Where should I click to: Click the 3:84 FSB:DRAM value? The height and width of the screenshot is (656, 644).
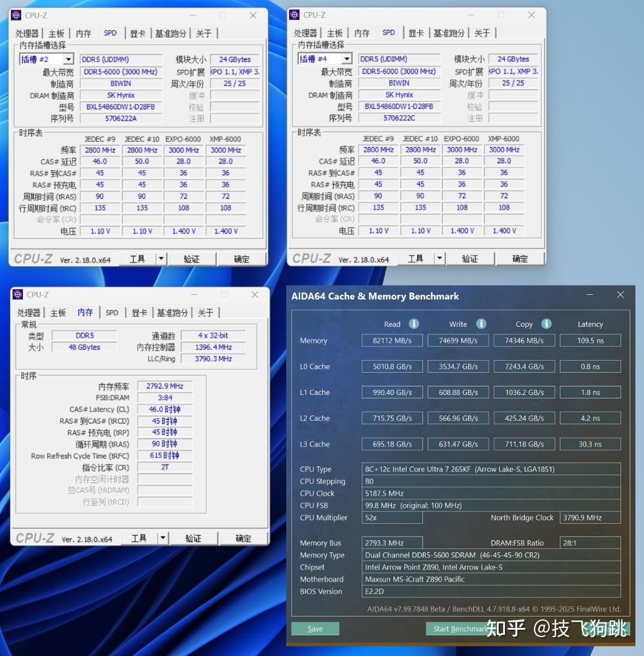point(165,397)
